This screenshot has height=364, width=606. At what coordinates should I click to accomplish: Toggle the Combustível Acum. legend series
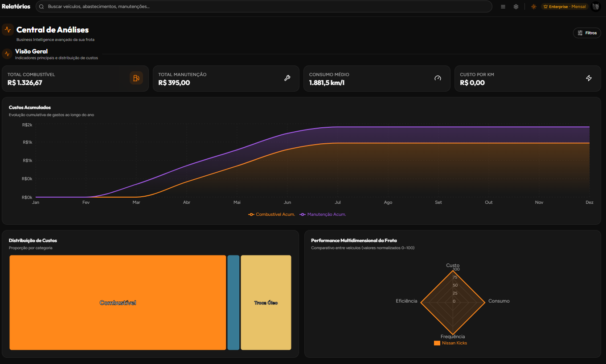pyautogui.click(x=272, y=214)
